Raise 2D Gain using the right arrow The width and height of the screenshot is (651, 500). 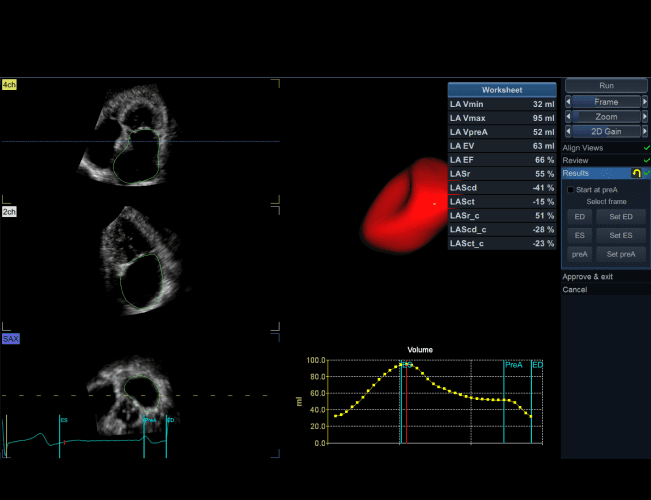click(x=645, y=132)
